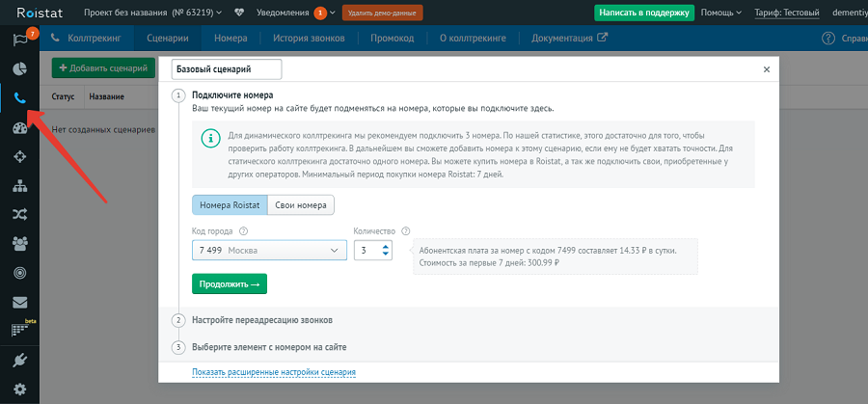Open the Документация external link tab
The height and width of the screenshot is (404, 868).
point(570,39)
